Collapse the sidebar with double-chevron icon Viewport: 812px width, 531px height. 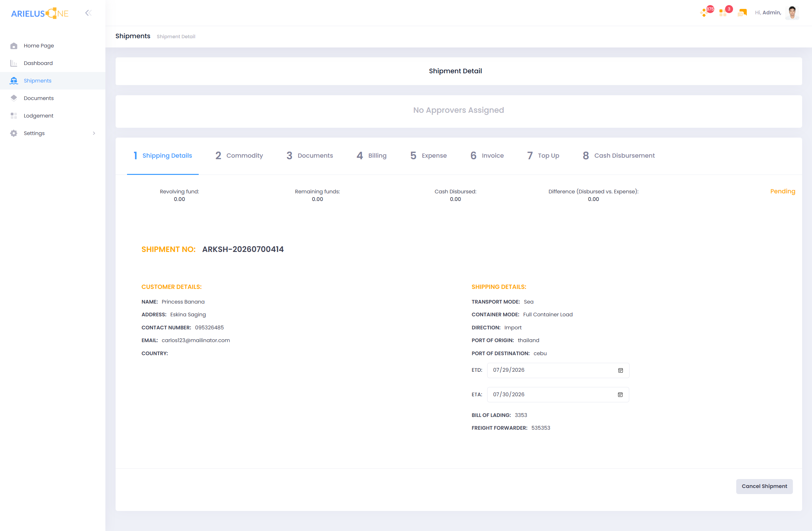click(89, 13)
